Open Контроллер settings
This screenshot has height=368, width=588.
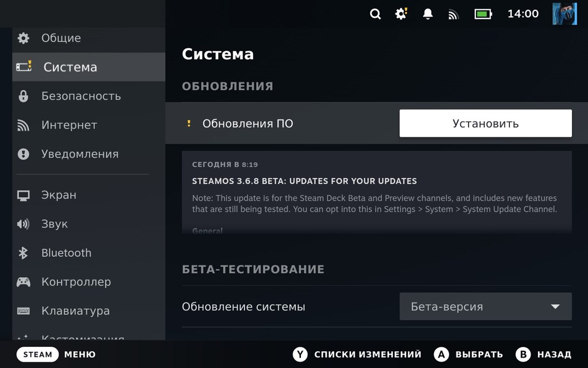click(88, 282)
